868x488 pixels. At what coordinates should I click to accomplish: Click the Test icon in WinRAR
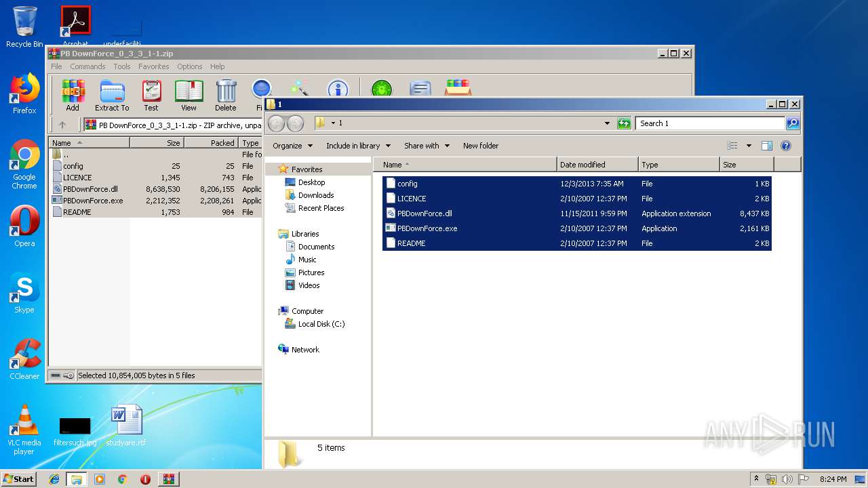coord(151,96)
